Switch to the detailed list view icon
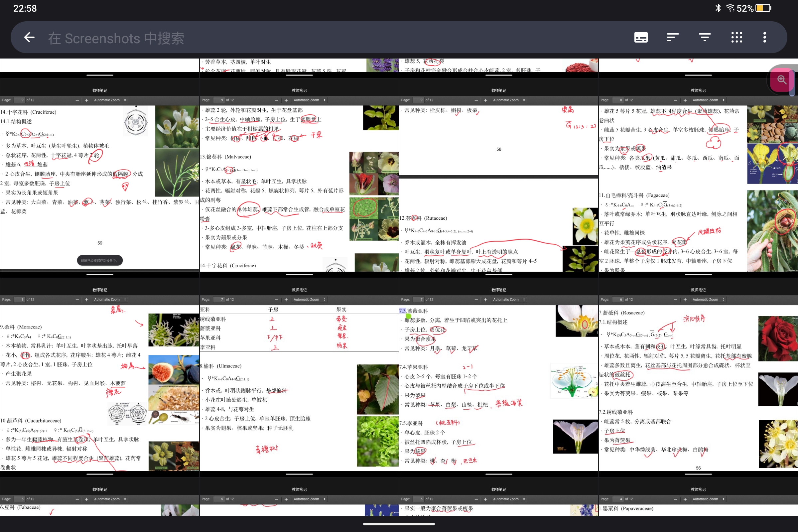Viewport: 798px width, 532px height. (641, 37)
